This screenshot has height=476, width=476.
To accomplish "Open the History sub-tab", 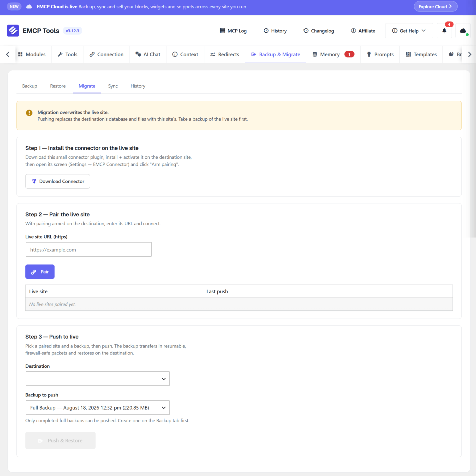I will (138, 86).
